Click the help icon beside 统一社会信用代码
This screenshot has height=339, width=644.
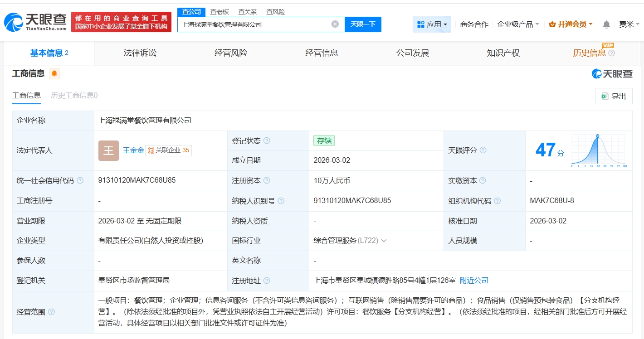point(80,180)
